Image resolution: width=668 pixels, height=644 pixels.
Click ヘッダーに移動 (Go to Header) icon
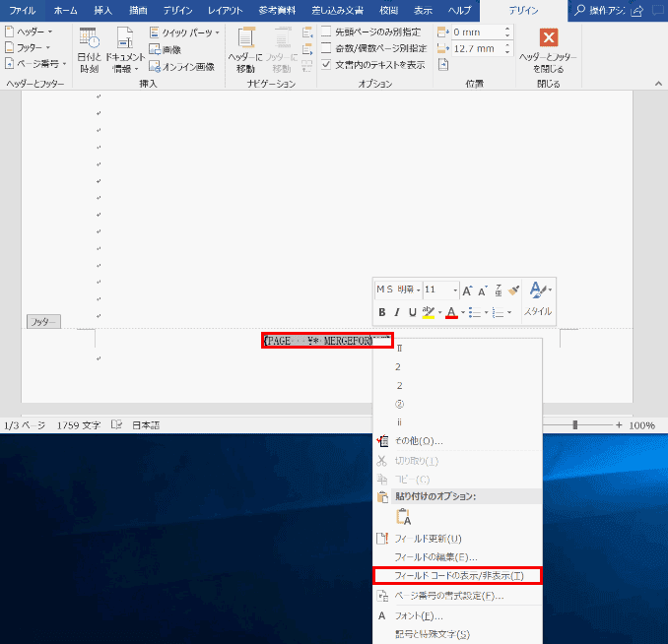click(245, 49)
